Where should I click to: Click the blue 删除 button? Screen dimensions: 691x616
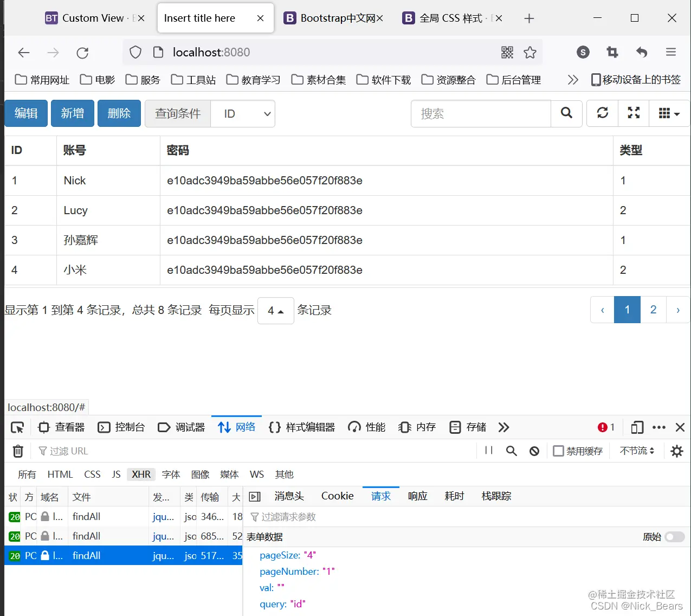pyautogui.click(x=119, y=113)
